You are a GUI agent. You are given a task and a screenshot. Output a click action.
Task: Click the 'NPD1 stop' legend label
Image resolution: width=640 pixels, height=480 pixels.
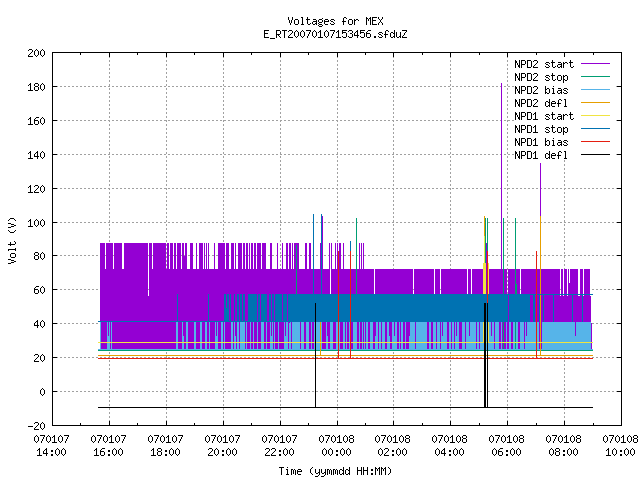(541, 129)
